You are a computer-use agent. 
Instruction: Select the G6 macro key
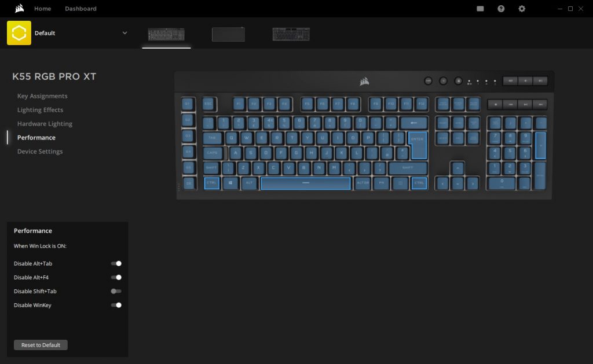pyautogui.click(x=188, y=183)
